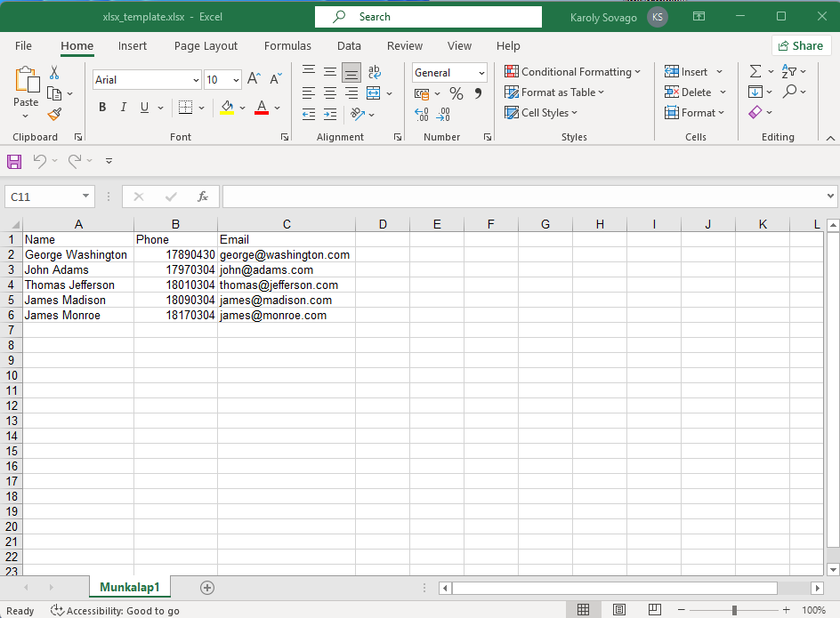Screen dimensions: 840x618
Task: Toggle Middle Align for cells
Action: point(330,71)
